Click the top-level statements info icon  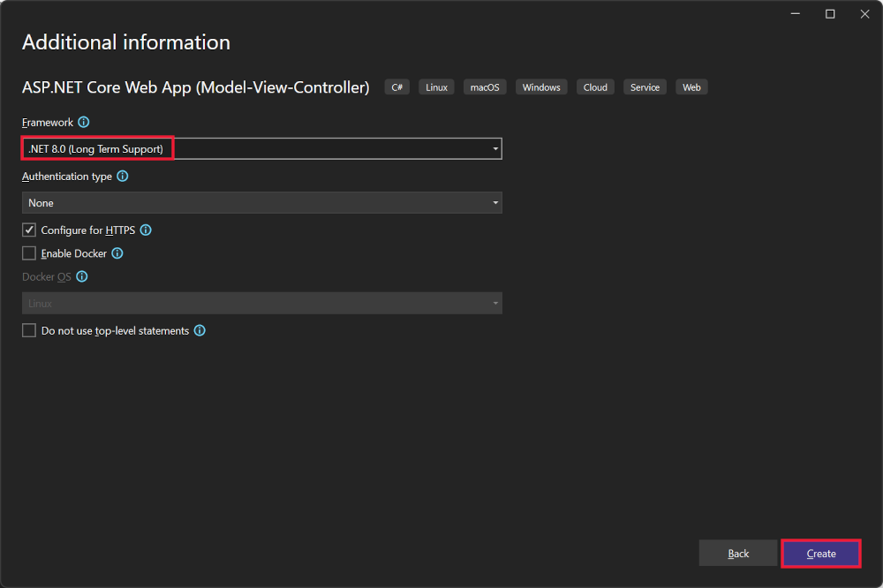pos(200,330)
